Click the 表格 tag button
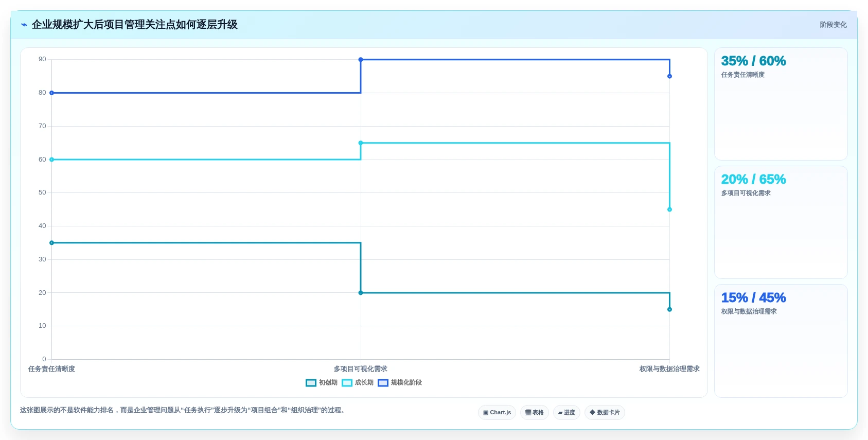 pyautogui.click(x=535, y=413)
